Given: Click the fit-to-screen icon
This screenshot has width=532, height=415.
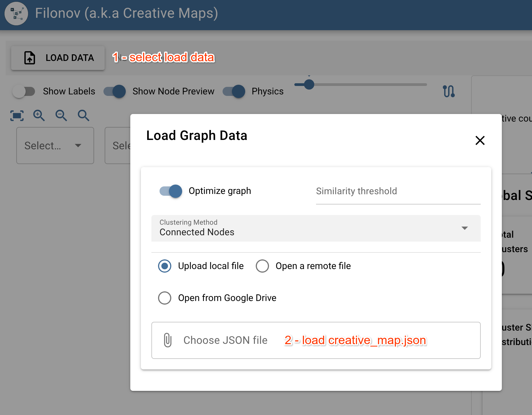Looking at the screenshot, I should pos(17,116).
